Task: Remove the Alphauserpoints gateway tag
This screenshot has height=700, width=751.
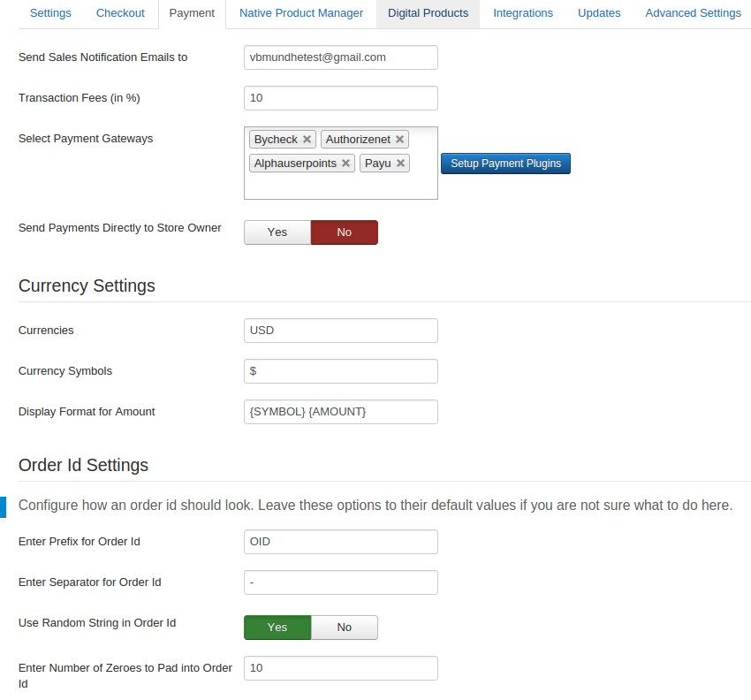Action: click(345, 164)
